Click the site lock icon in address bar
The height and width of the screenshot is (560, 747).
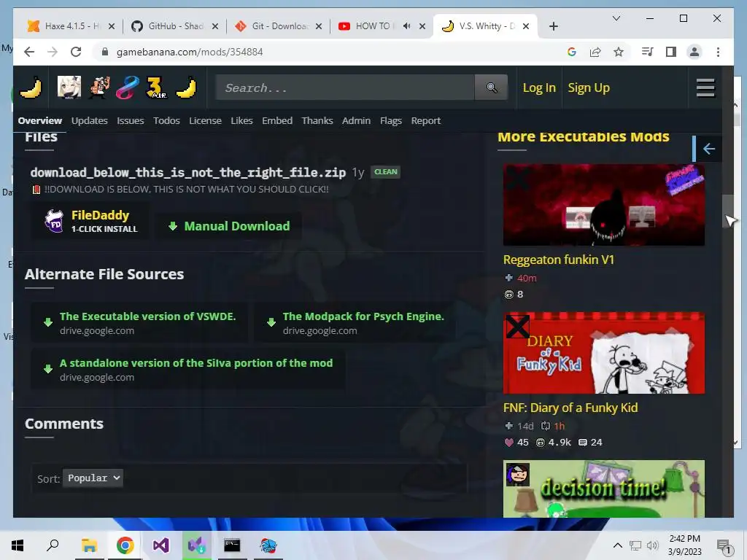tap(105, 52)
